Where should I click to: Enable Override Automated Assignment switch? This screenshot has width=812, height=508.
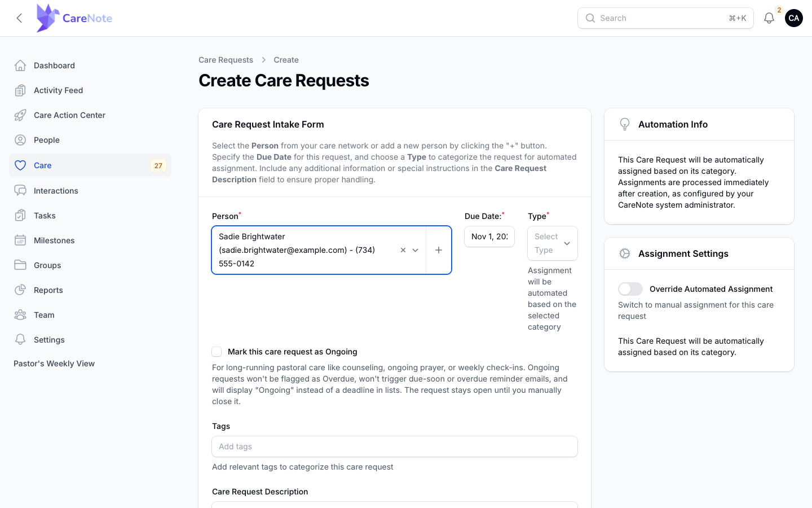click(x=630, y=289)
